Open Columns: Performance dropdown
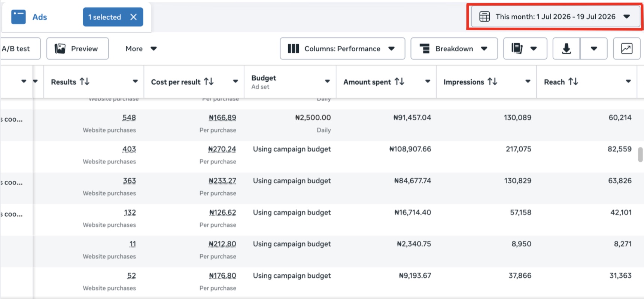Screen dimensions: 644x299 342,48
